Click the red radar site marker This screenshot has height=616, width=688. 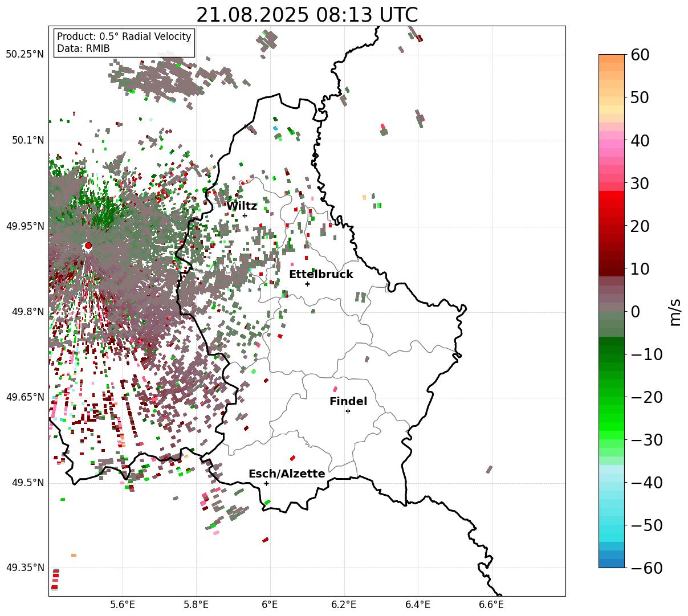[x=88, y=246]
